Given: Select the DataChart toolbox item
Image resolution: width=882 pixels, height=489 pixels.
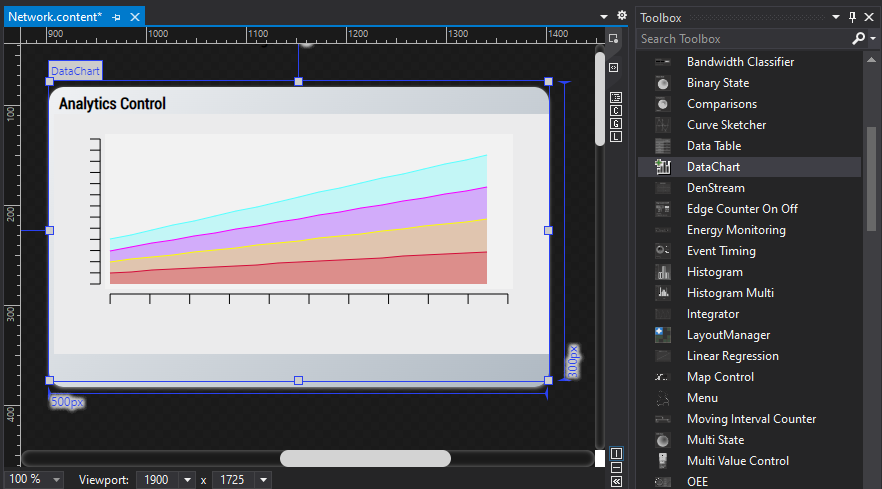Looking at the screenshot, I should (713, 167).
